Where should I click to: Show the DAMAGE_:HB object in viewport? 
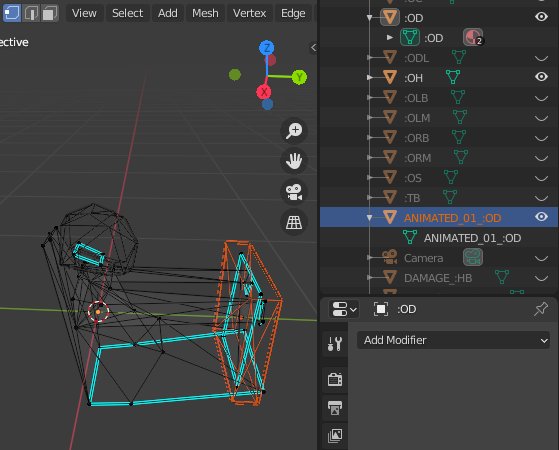coord(541,278)
